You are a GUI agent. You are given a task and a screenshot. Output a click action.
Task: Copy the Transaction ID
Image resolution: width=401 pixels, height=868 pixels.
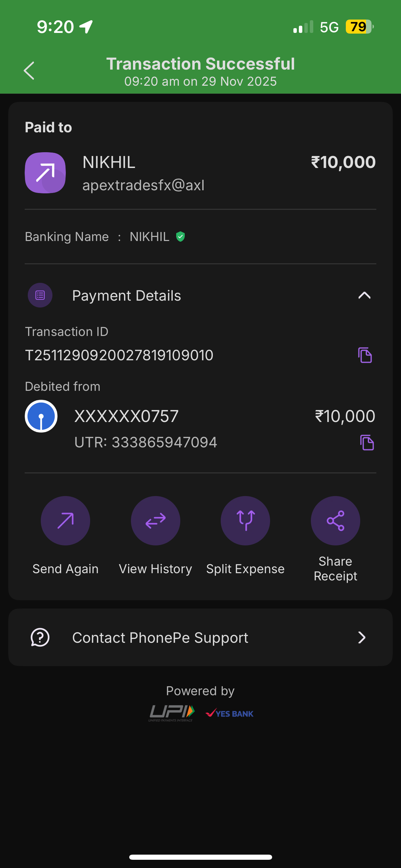pyautogui.click(x=365, y=355)
